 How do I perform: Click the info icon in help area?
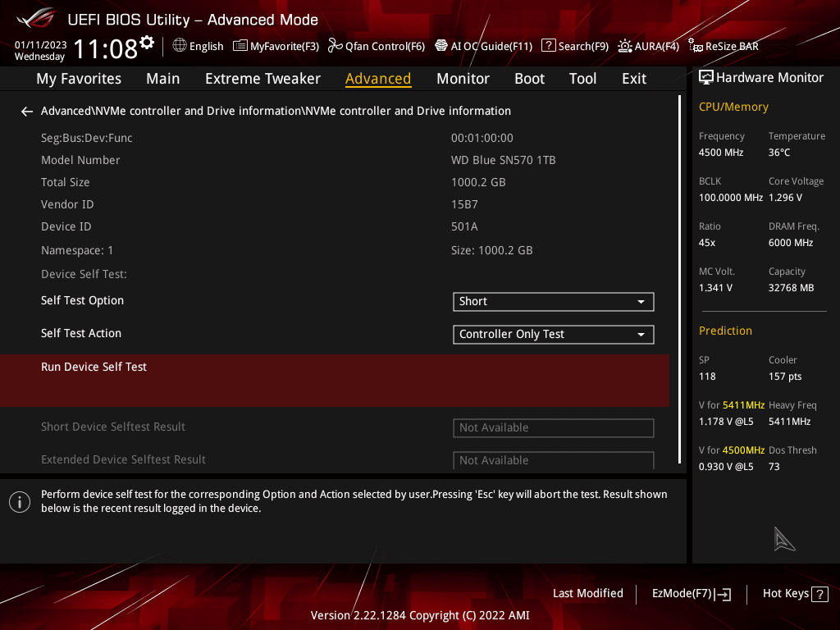pyautogui.click(x=20, y=502)
